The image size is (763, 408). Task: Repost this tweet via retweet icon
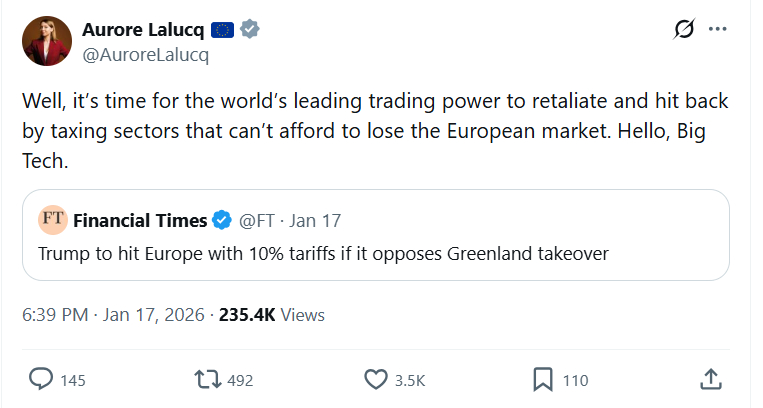click(x=207, y=380)
